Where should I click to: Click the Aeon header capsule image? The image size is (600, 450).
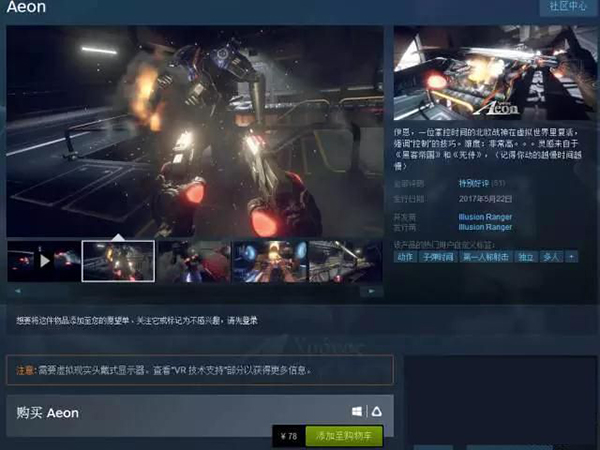[x=495, y=73]
